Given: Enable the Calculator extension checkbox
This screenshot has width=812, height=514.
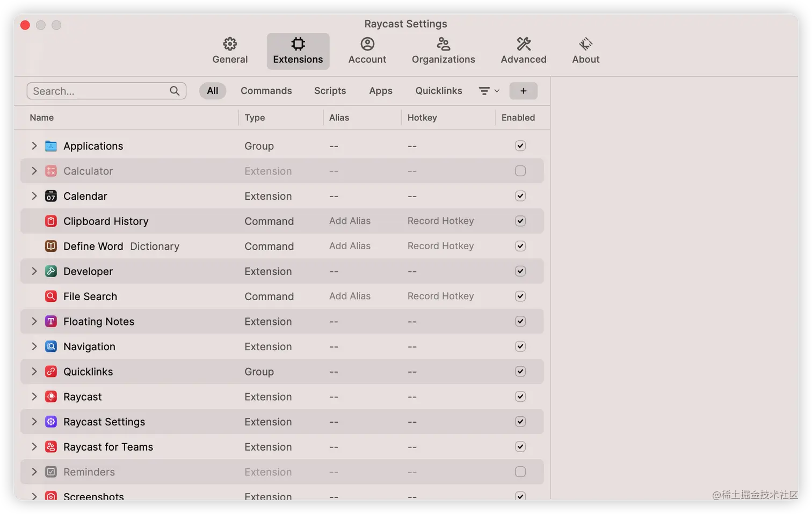Looking at the screenshot, I should point(520,171).
